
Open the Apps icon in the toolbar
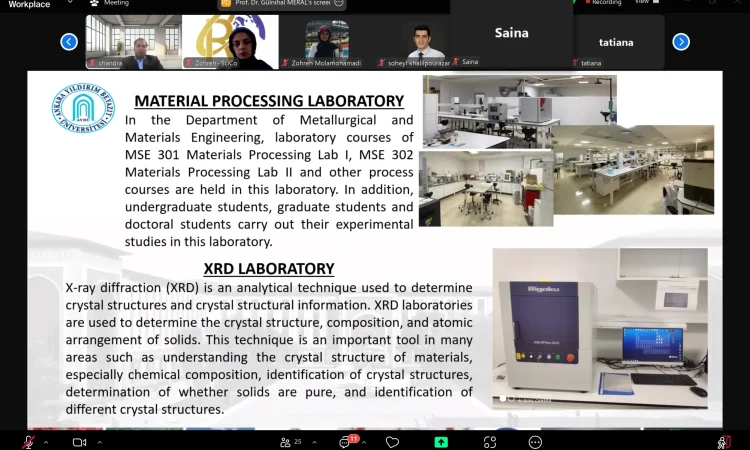click(490, 442)
